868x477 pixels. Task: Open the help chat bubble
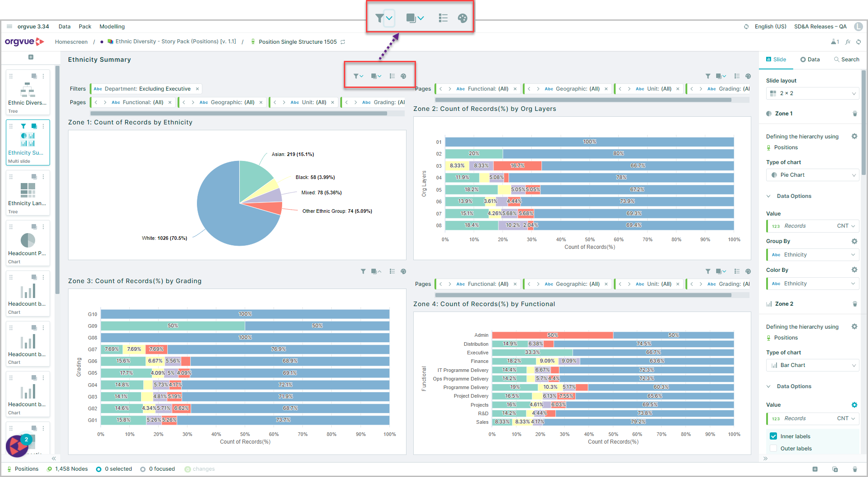pos(17,446)
